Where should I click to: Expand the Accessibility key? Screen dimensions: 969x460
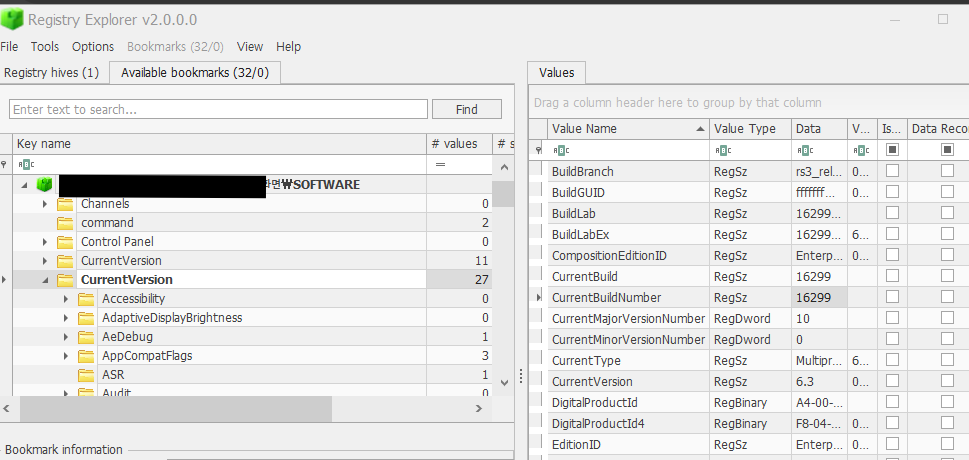point(66,299)
